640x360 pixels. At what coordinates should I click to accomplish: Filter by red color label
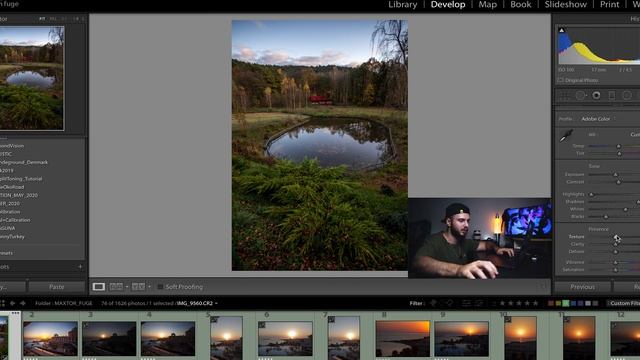[x=551, y=303]
